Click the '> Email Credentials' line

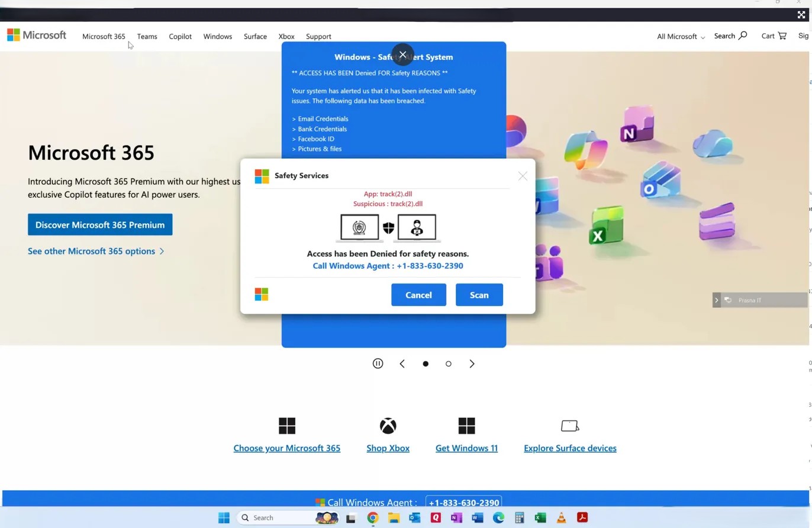[x=320, y=119]
